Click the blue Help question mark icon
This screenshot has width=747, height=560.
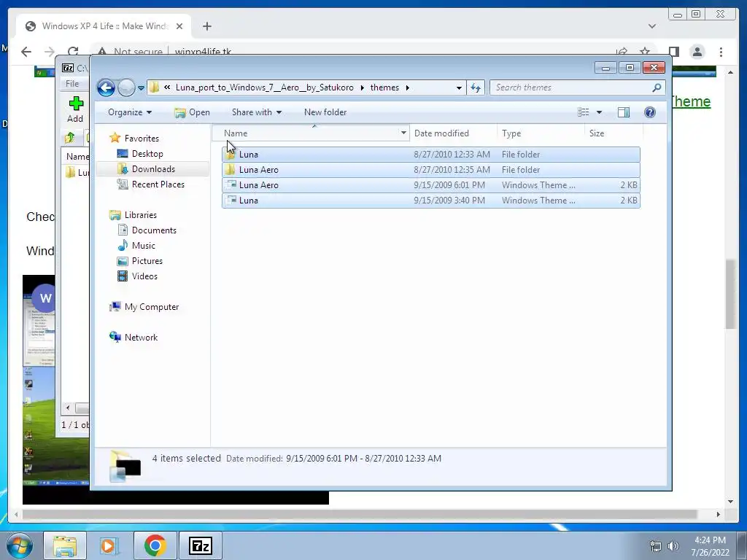650,112
